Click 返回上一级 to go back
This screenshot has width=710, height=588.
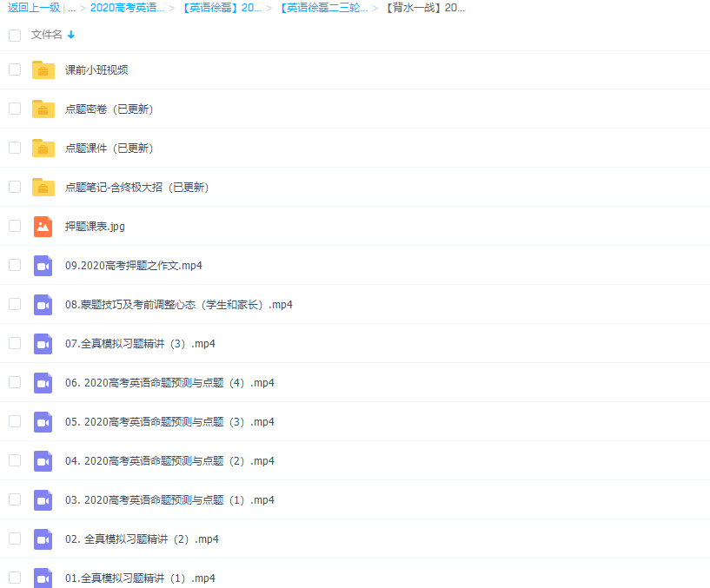[x=34, y=8]
